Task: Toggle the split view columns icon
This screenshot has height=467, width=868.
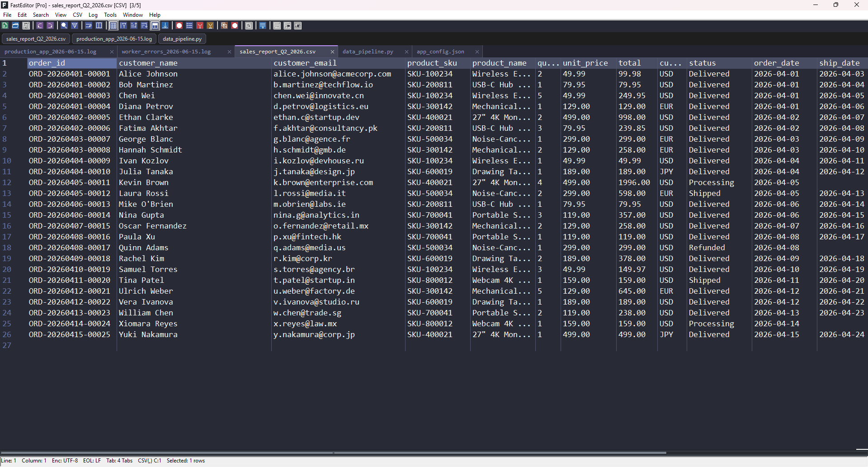Action: (99, 26)
